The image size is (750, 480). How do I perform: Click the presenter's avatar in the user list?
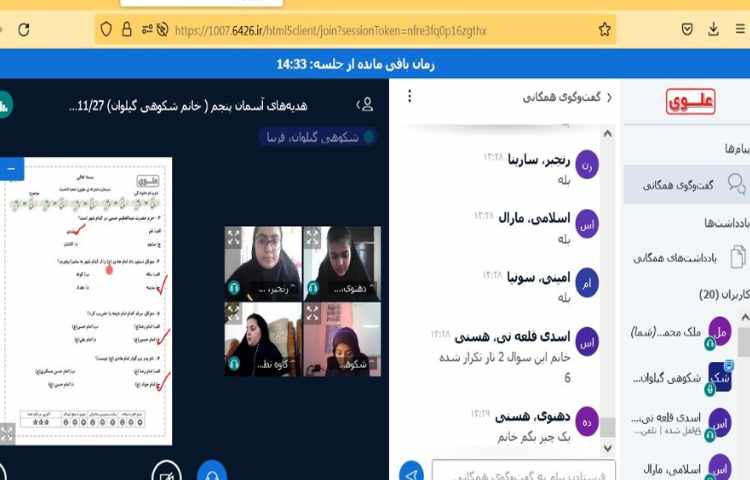pyautogui.click(x=720, y=377)
